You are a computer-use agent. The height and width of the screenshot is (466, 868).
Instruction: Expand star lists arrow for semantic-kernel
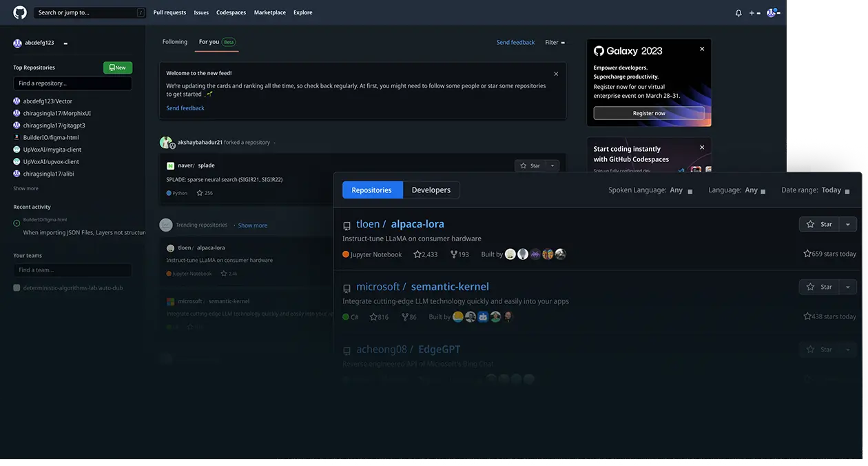[x=848, y=287]
